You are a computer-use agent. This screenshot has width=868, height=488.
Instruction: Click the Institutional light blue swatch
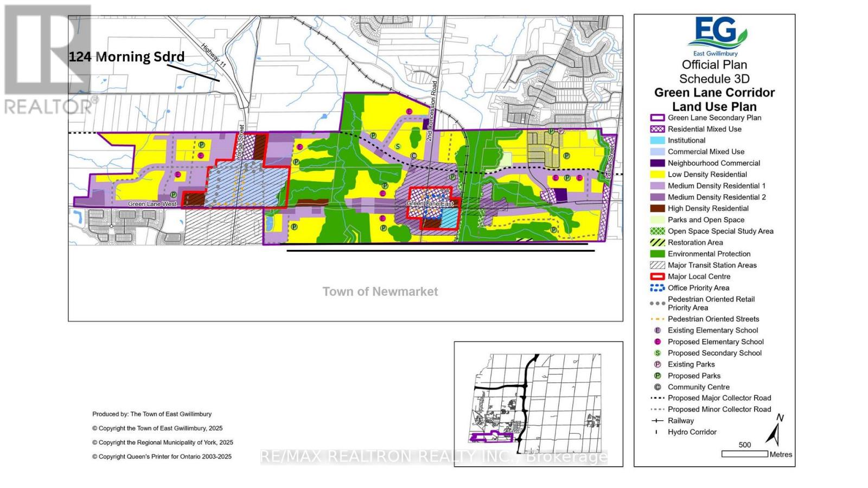point(658,140)
